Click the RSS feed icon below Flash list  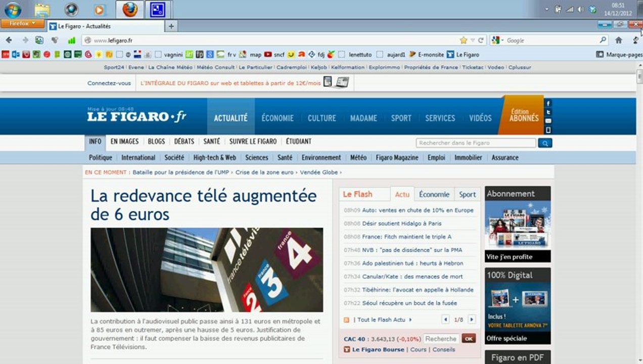click(346, 320)
